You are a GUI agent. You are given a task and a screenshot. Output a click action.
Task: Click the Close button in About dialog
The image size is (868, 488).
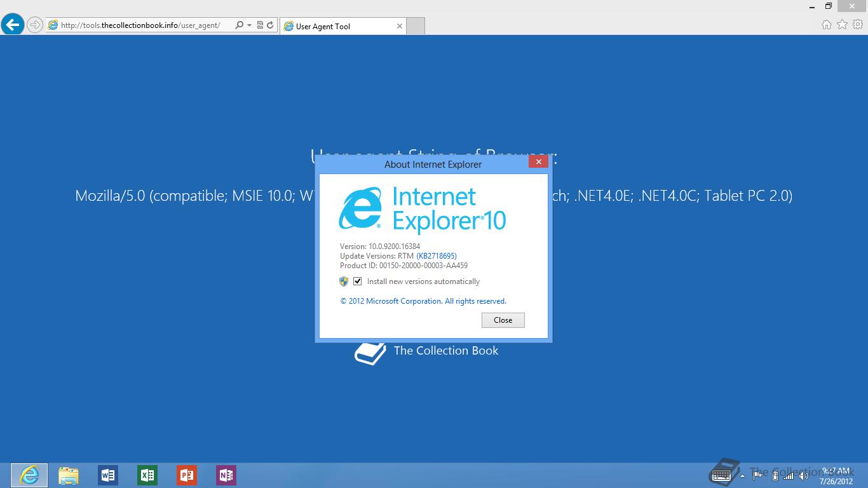(503, 320)
